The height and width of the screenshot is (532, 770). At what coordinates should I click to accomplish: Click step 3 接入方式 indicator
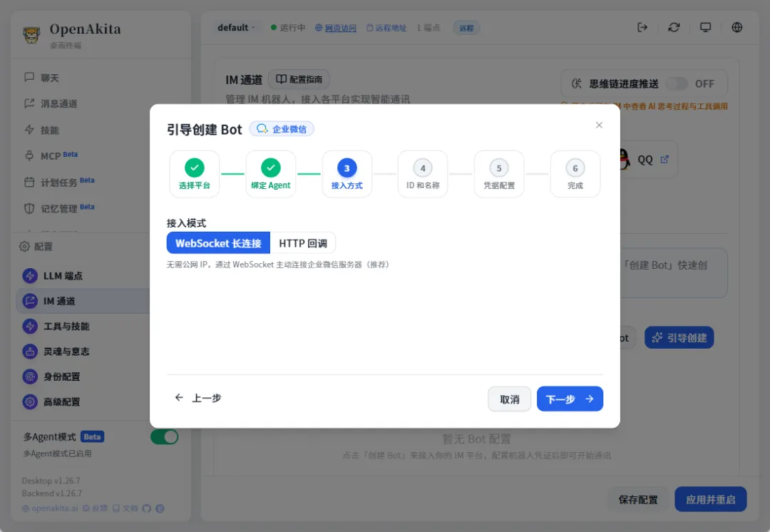tap(346, 168)
